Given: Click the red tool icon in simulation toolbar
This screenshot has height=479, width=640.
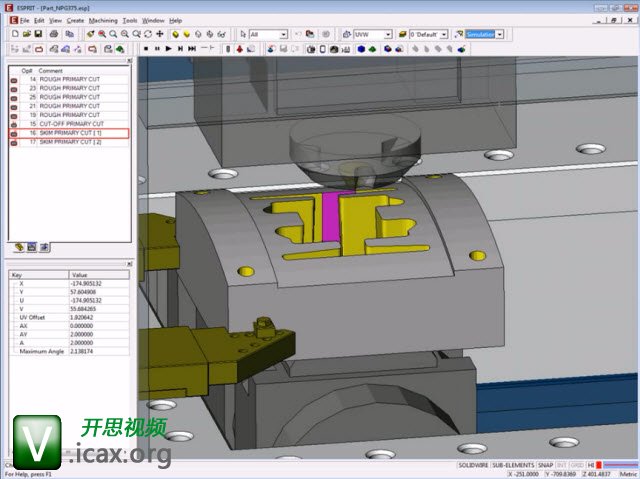Looking at the screenshot, I should point(240,49).
